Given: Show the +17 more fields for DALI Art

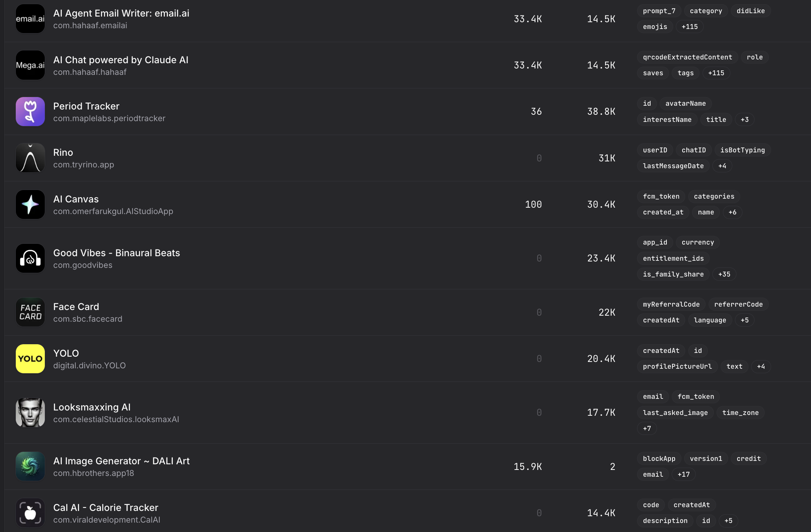Looking at the screenshot, I should click(683, 474).
